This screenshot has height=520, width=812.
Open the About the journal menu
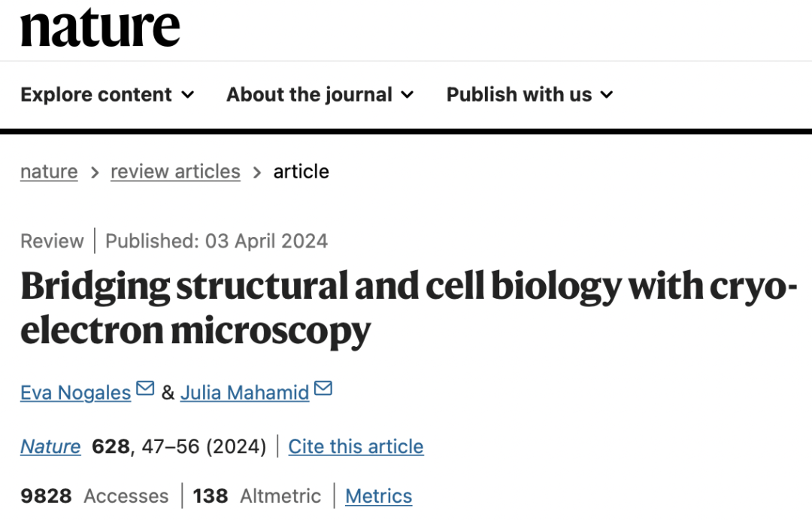tap(320, 94)
